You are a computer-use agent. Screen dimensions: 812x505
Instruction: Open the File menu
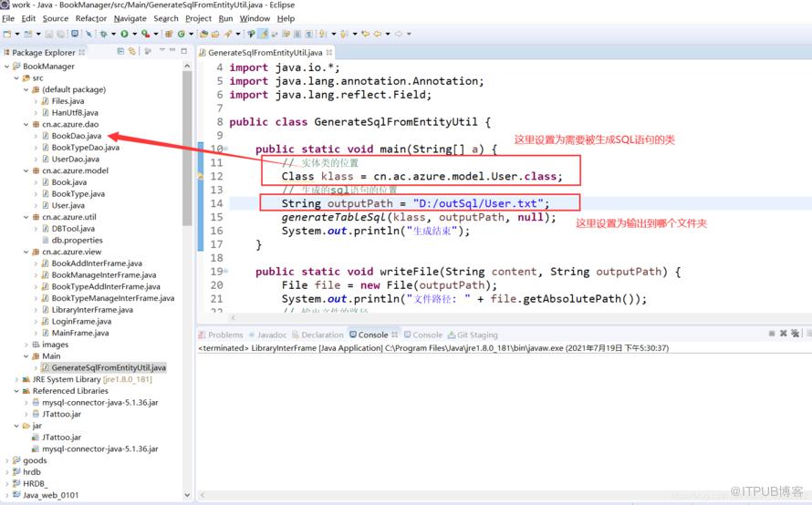point(8,18)
